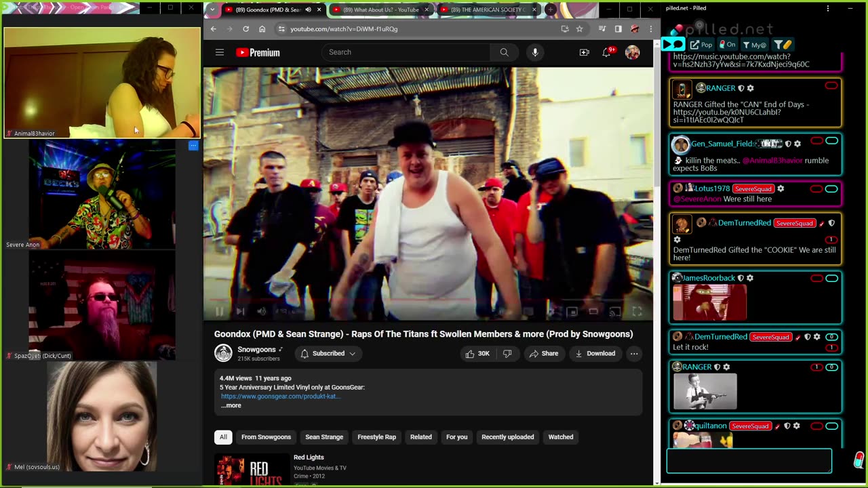Open the Pilled window three-dot menu
The height and width of the screenshot is (488, 868).
pos(827,8)
